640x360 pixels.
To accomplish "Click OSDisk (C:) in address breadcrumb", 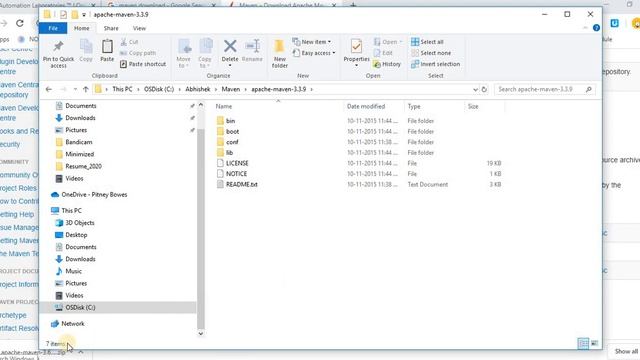I will [159, 89].
